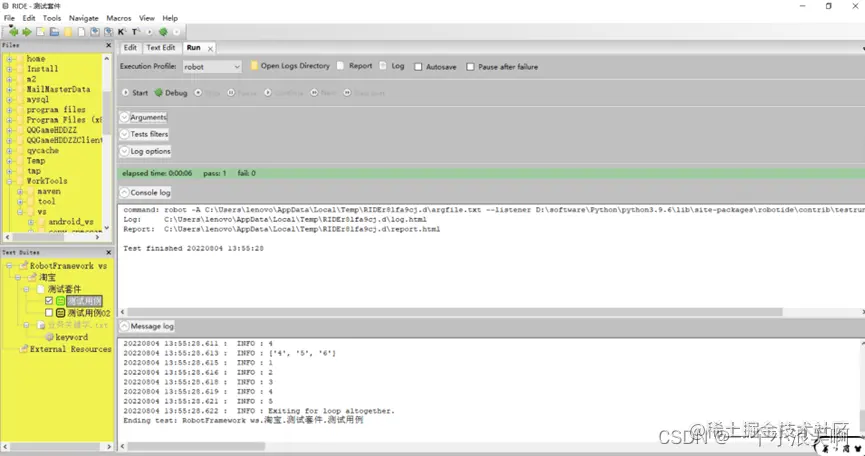865x456 pixels.
Task: Expand the maven folder node
Action: click(20, 191)
